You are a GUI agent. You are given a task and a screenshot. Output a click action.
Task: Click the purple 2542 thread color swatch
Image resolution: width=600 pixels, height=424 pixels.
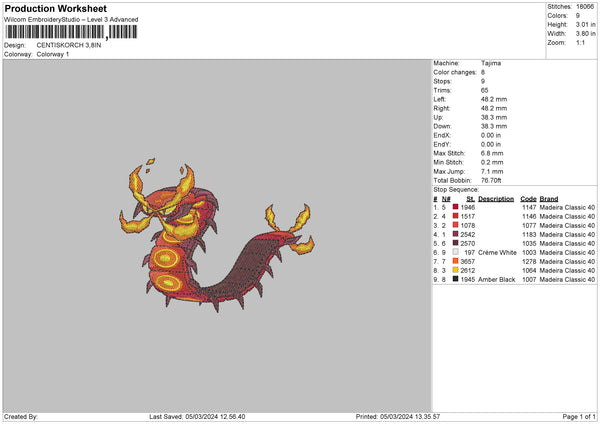click(455, 234)
